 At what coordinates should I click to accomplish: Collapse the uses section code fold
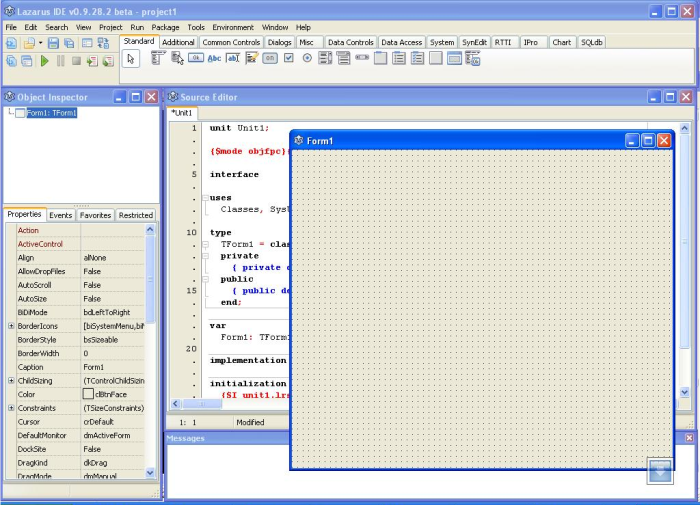click(x=205, y=198)
